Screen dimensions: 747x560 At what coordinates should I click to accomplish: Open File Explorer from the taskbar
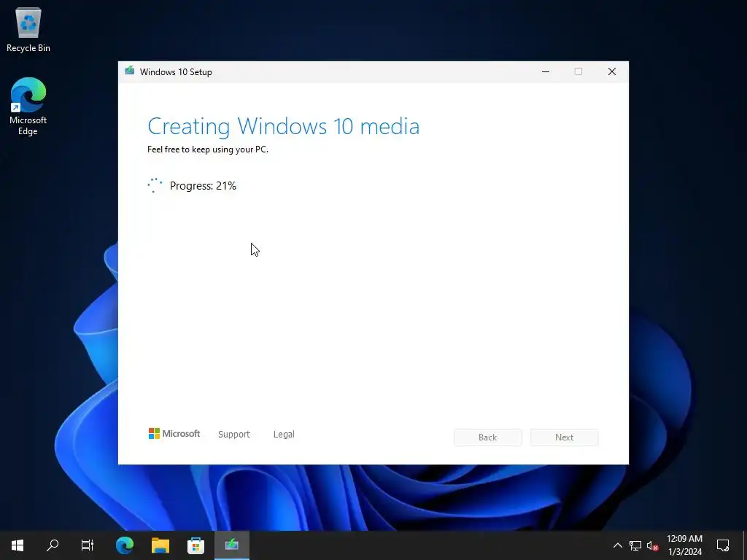[x=160, y=545]
